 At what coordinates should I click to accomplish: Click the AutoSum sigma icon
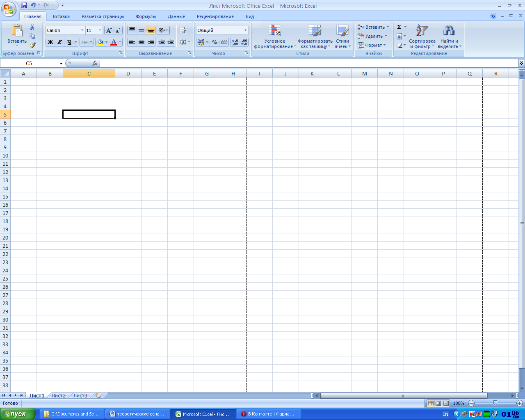click(399, 27)
